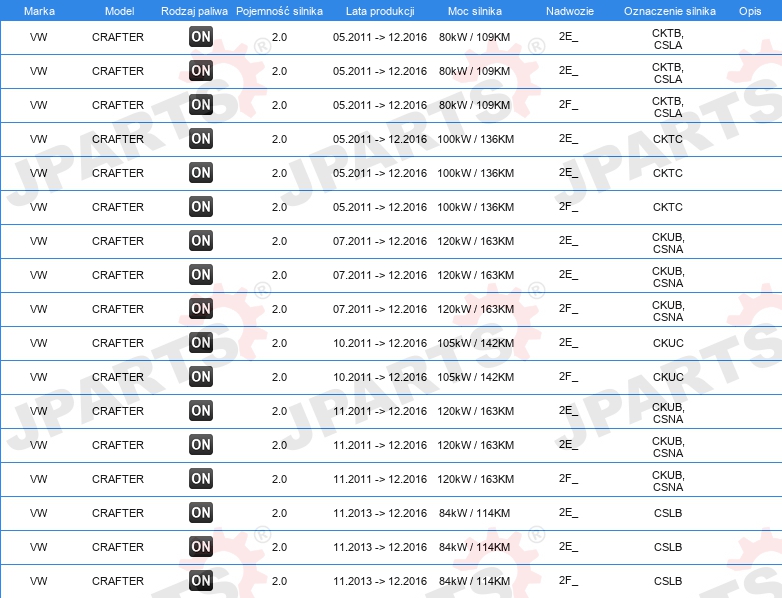Click 120kW / 163KM in 11.2011 2F_ row
The image size is (782, 598).
pyautogui.click(x=475, y=479)
